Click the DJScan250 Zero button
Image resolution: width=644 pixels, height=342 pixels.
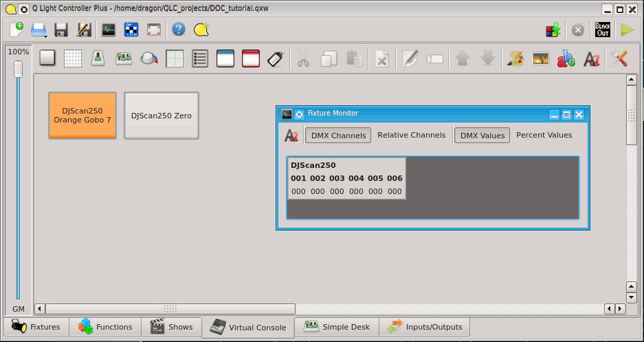(x=162, y=116)
